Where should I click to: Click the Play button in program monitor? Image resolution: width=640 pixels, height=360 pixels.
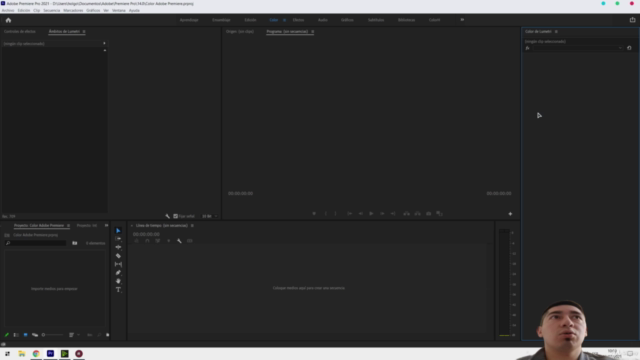click(x=371, y=214)
